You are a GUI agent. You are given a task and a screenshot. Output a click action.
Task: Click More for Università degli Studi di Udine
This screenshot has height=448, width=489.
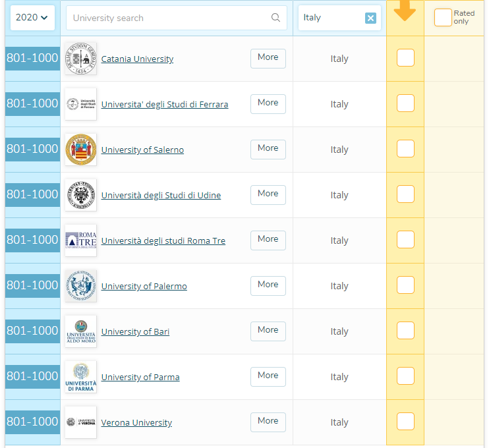click(268, 195)
